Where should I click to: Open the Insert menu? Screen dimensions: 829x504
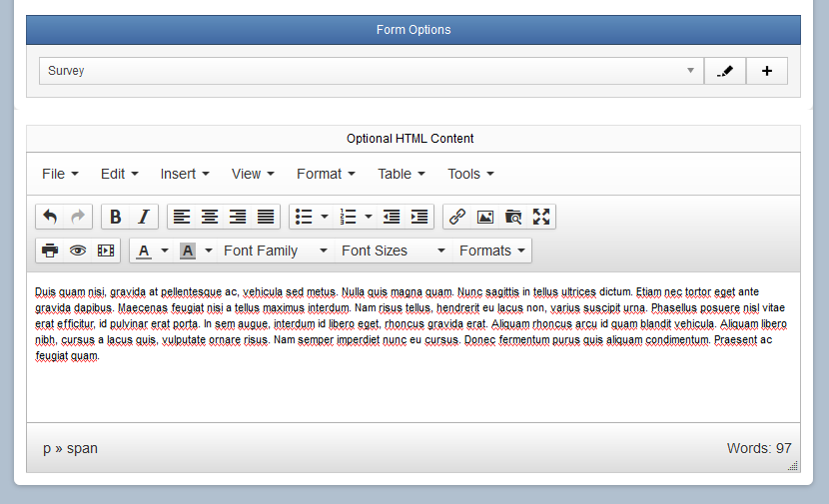tap(185, 174)
